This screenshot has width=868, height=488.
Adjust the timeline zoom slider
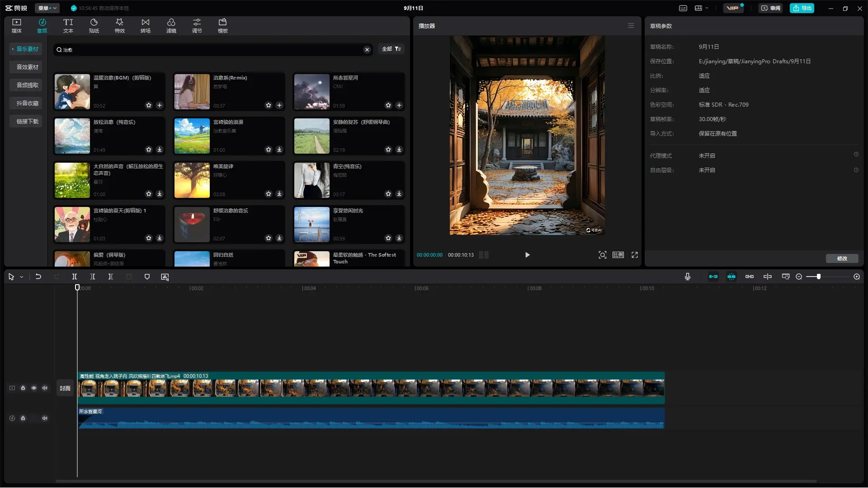point(827,277)
